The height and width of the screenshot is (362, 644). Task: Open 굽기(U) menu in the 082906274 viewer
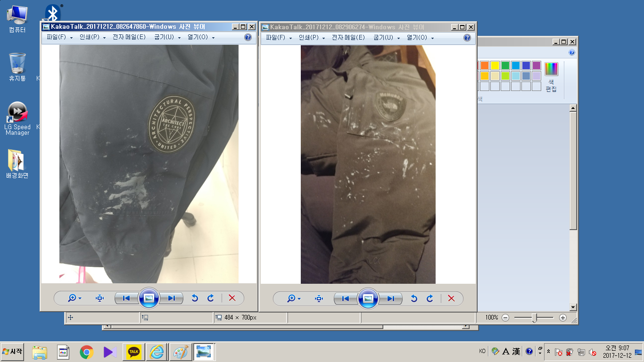[386, 38]
